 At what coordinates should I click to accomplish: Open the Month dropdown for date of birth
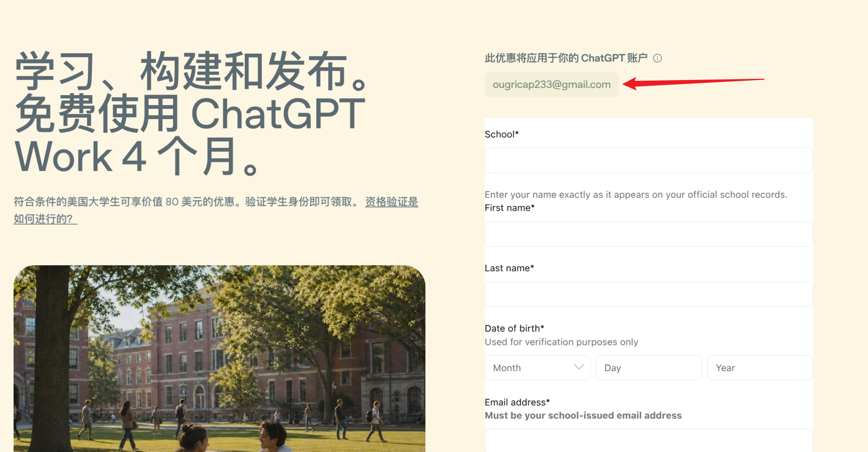pyautogui.click(x=537, y=368)
